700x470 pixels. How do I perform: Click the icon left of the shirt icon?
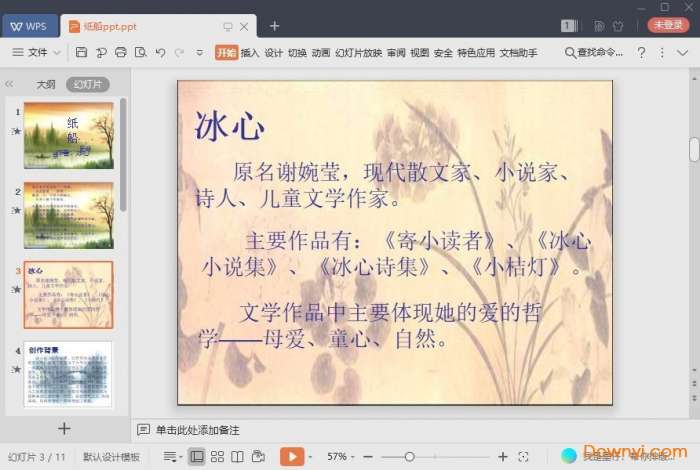599,26
